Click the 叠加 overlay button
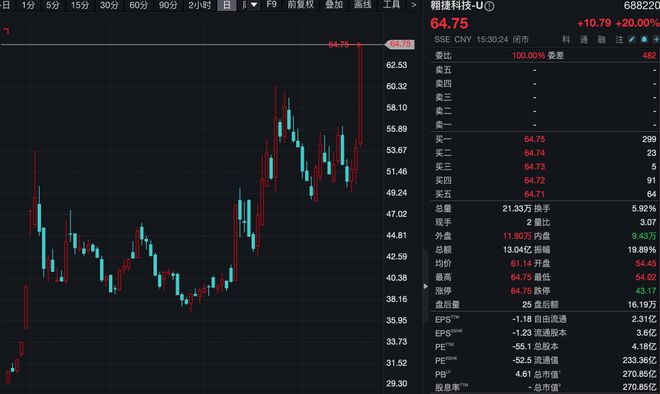 tap(334, 5)
